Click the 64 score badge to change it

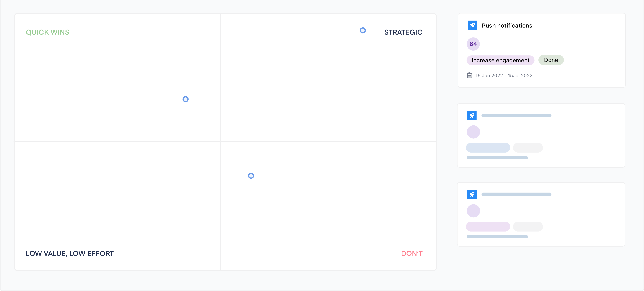tap(473, 44)
